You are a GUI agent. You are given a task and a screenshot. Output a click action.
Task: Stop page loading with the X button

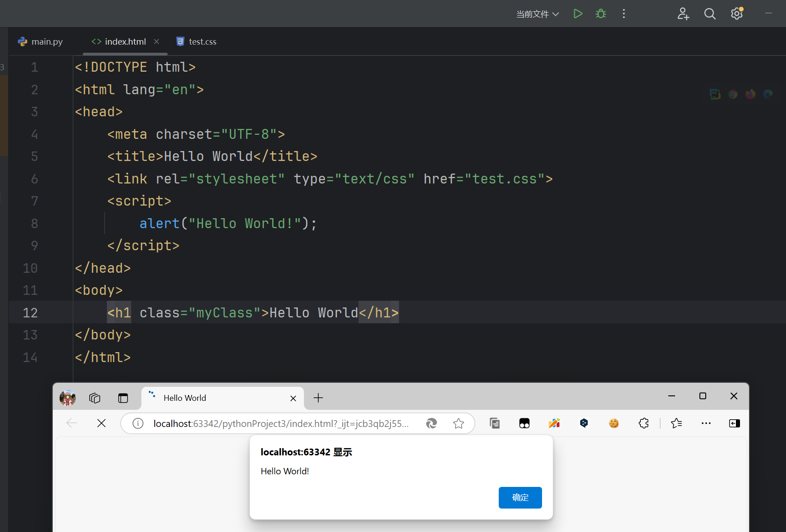[101, 423]
